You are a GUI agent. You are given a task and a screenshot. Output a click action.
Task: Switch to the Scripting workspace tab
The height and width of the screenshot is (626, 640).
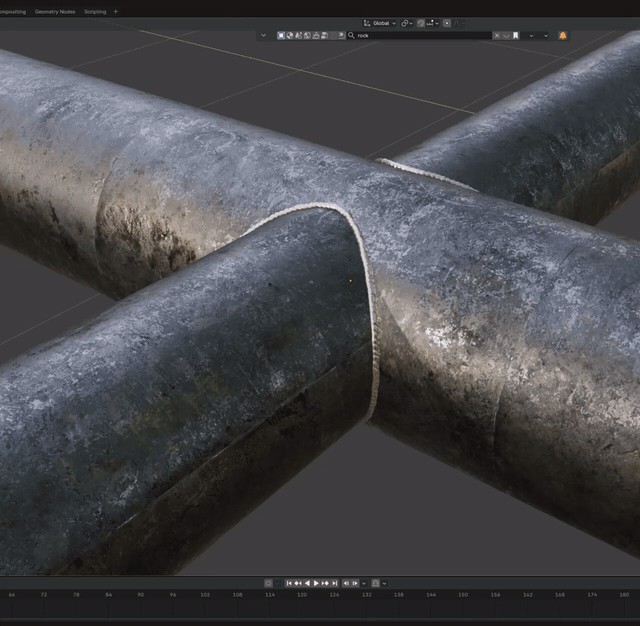pyautogui.click(x=95, y=12)
